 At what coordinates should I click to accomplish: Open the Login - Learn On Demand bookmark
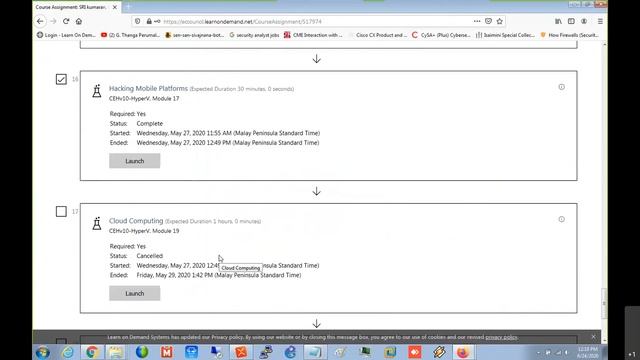coord(66,35)
